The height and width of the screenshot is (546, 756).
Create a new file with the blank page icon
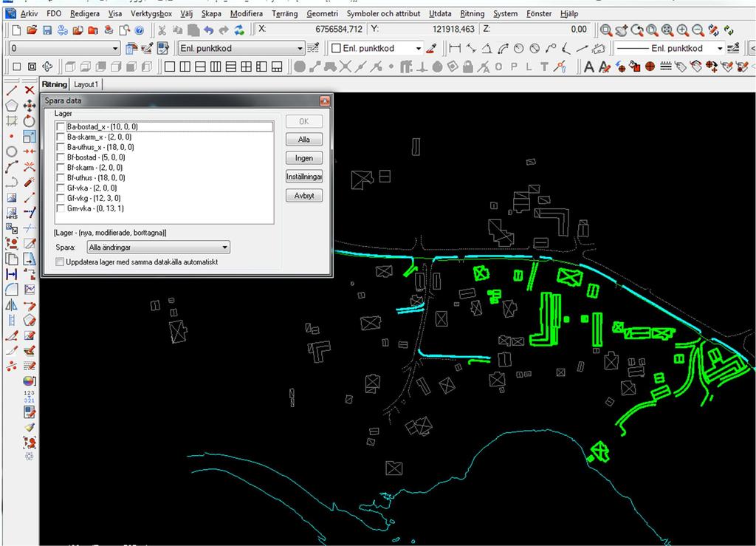(16, 30)
